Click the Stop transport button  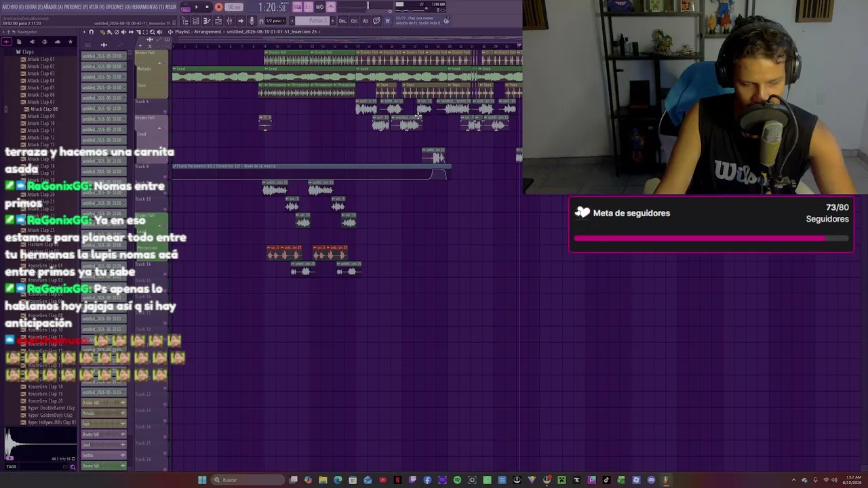click(207, 7)
